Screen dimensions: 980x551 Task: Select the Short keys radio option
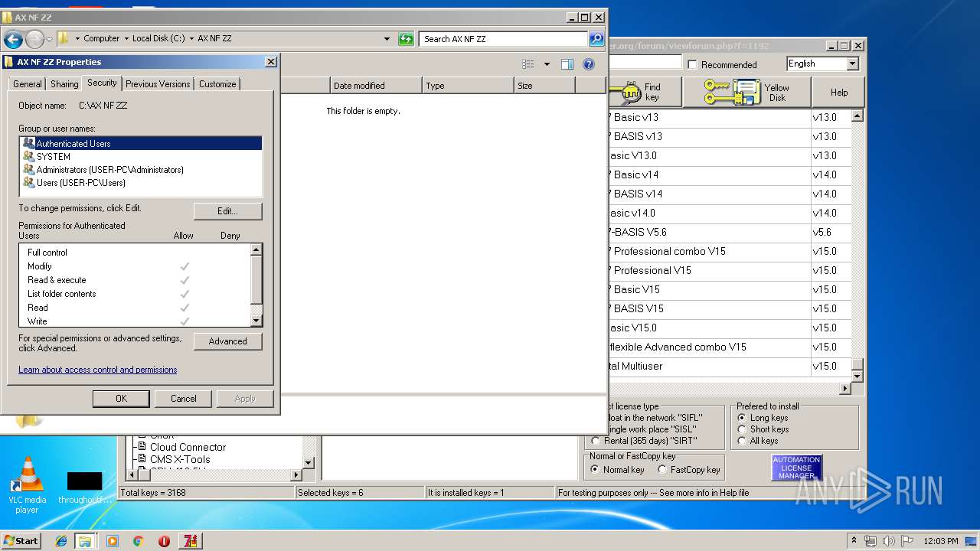[x=742, y=429]
